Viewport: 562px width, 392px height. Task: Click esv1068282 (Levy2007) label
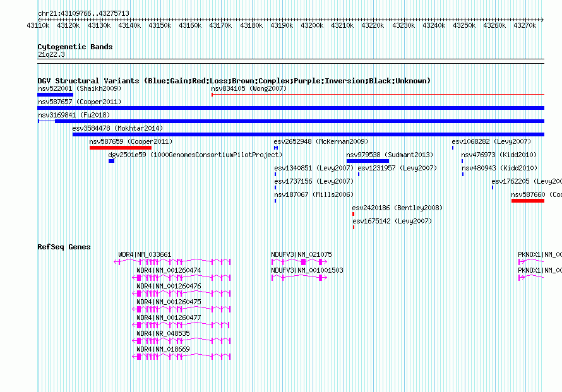point(491,141)
